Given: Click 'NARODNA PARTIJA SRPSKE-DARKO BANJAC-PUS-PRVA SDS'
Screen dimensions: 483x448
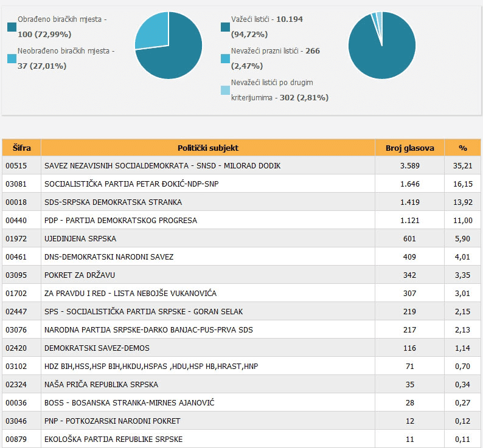Looking at the screenshot, I should click(148, 329).
